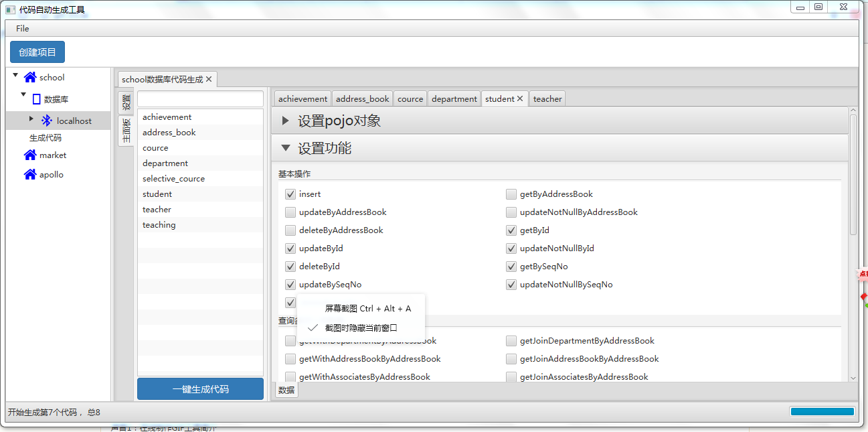This screenshot has width=868, height=432.
Task: Switch to the address_book tab
Action: 362,98
